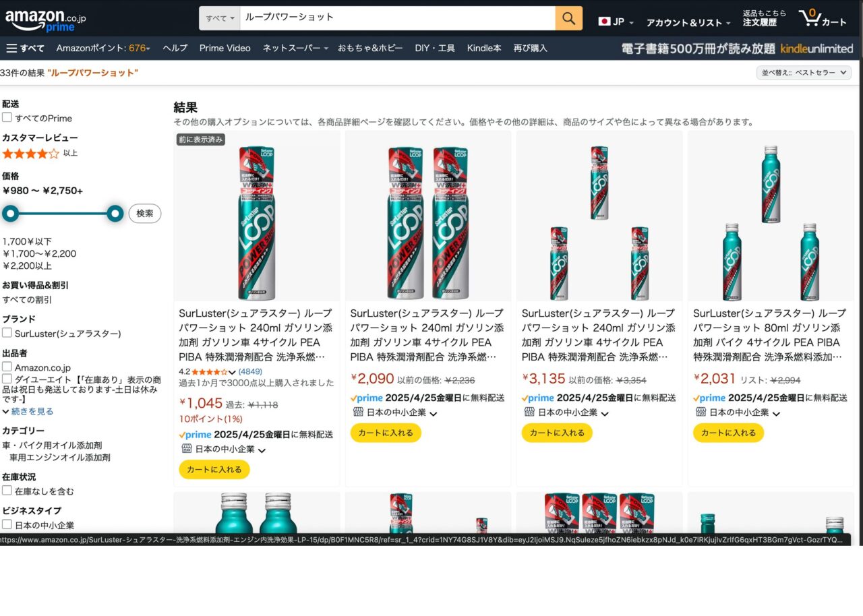
Task: Open 再び購入 nav item
Action: [x=531, y=48]
